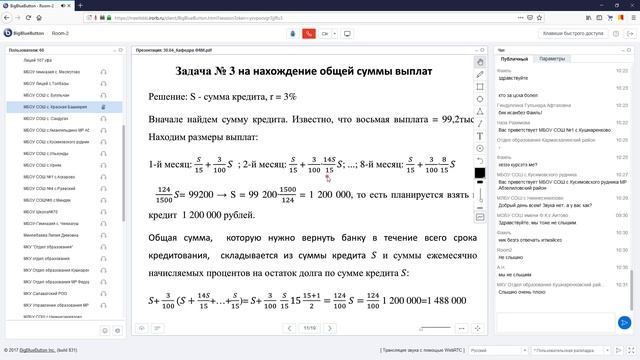Fit the slide to width
The image size is (640, 360).
click(461, 328)
